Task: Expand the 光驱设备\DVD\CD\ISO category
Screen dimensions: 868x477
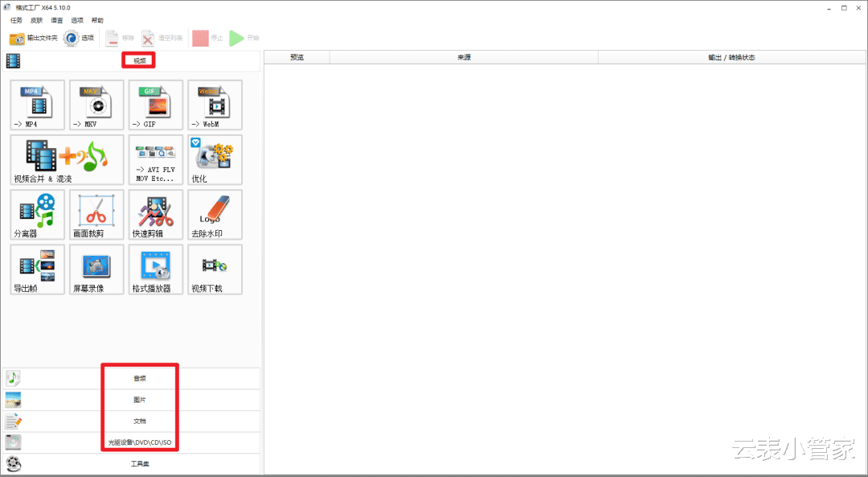Action: click(131, 442)
